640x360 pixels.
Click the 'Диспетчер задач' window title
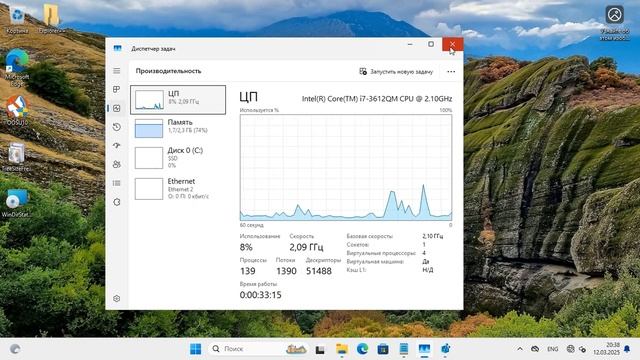[x=153, y=49]
